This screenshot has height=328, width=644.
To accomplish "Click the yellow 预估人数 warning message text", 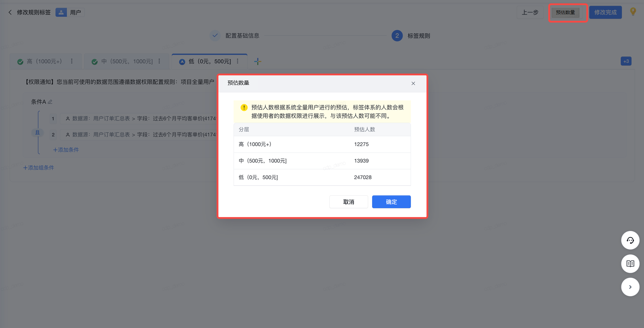I will coord(327,112).
